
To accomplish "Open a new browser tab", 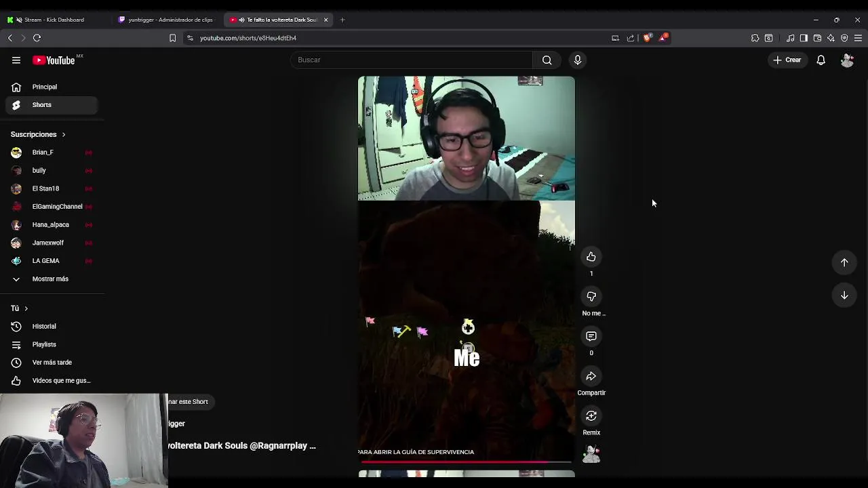I will click(x=342, y=20).
